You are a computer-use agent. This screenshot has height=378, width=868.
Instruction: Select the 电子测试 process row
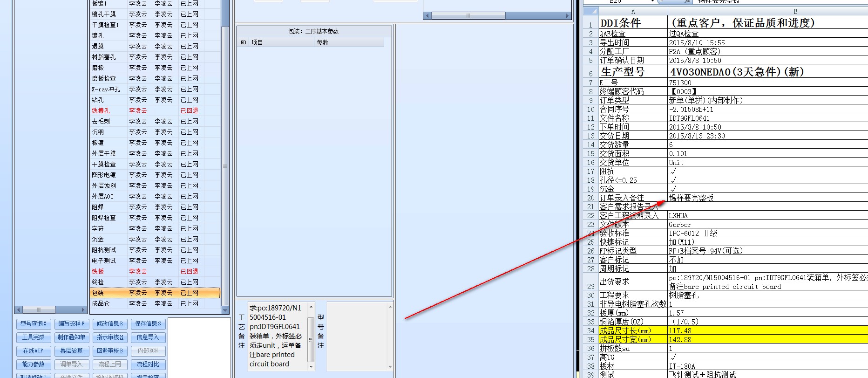(x=155, y=261)
